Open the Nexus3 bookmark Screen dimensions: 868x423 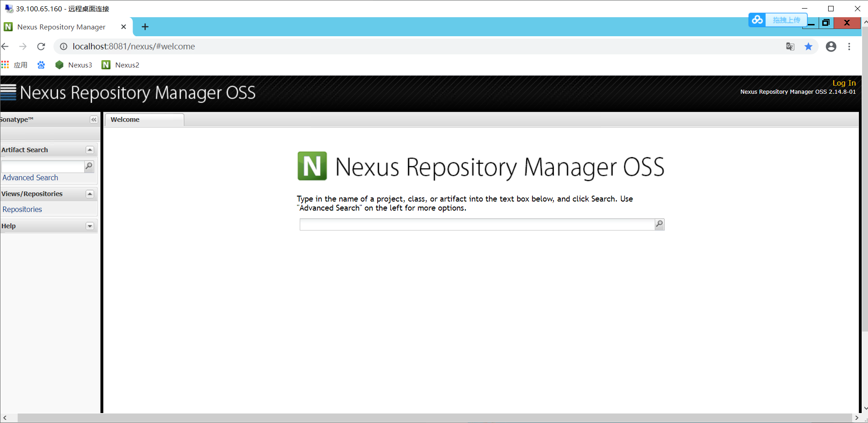pos(73,65)
